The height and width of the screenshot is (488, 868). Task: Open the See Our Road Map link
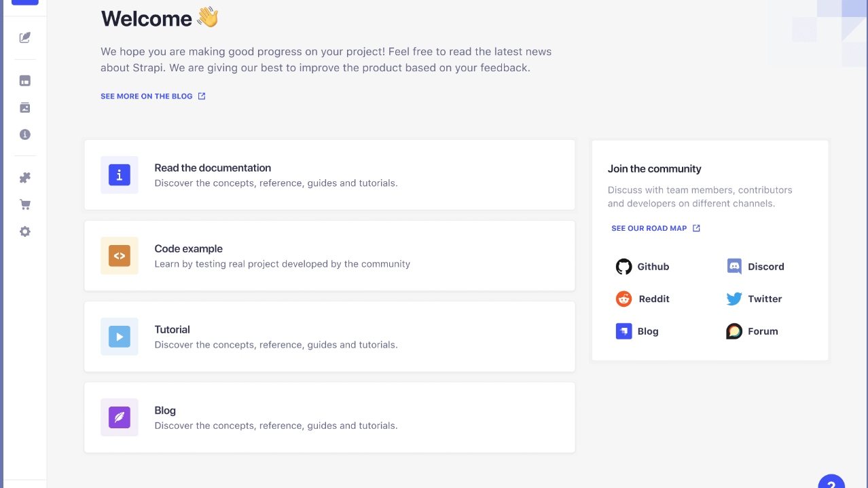(655, 229)
